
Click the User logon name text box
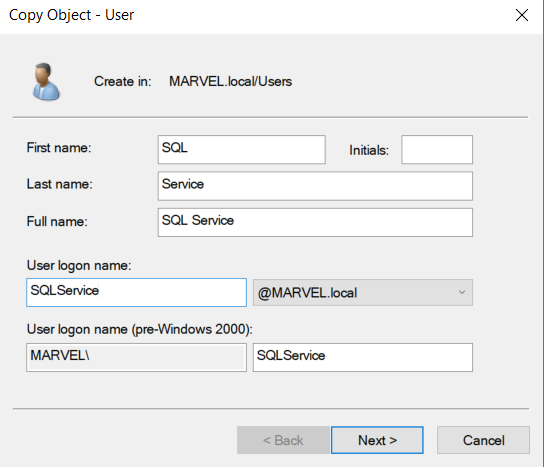[x=136, y=292]
